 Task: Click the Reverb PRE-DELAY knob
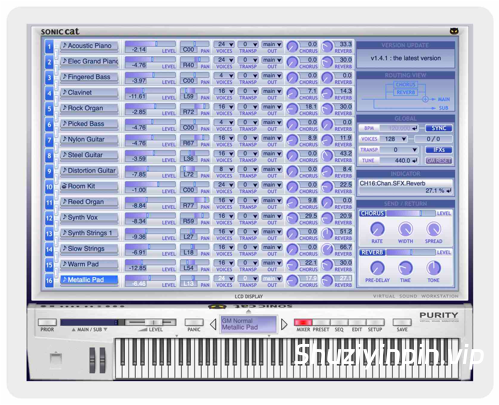click(x=377, y=268)
